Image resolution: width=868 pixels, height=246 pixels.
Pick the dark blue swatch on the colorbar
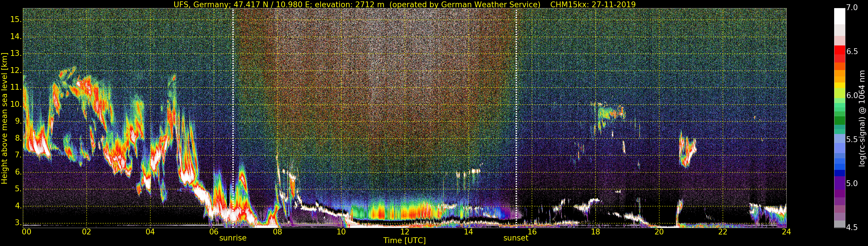coord(840,173)
